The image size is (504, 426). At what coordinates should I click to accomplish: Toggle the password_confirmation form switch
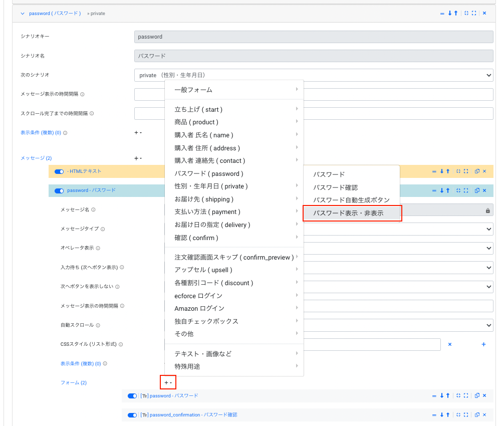click(132, 415)
